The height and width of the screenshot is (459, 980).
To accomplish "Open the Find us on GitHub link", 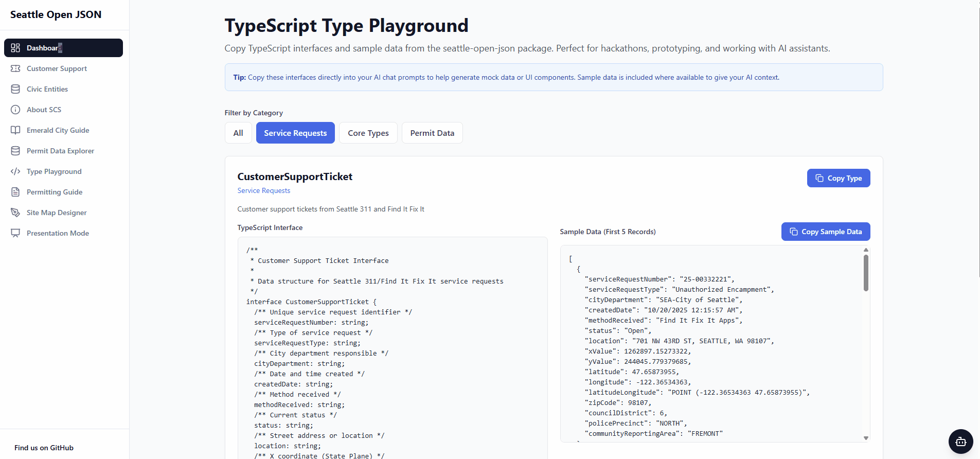I will point(44,448).
